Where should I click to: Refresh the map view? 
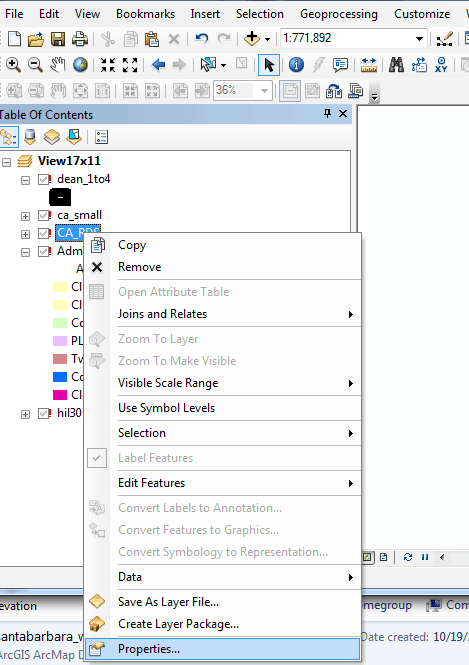click(408, 557)
